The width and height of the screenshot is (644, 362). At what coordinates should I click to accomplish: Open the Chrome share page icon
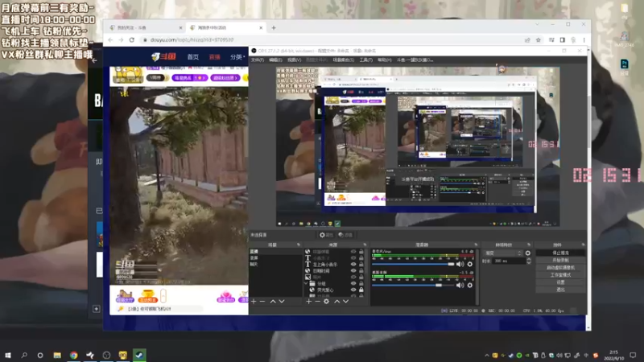(x=527, y=39)
